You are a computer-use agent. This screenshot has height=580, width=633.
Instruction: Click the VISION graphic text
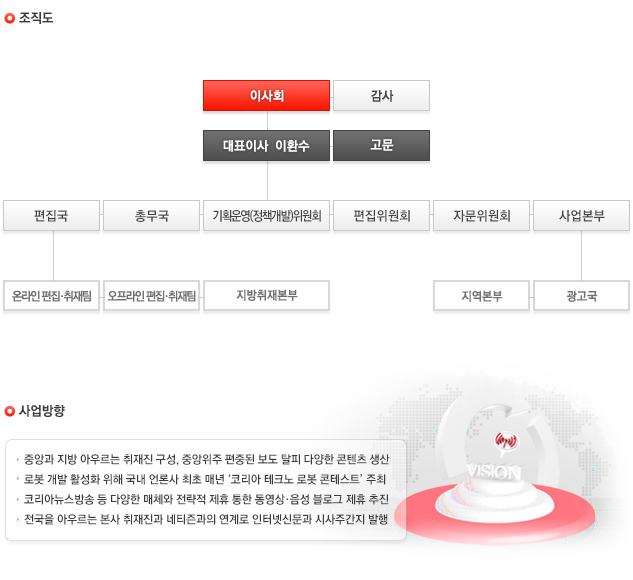click(493, 472)
